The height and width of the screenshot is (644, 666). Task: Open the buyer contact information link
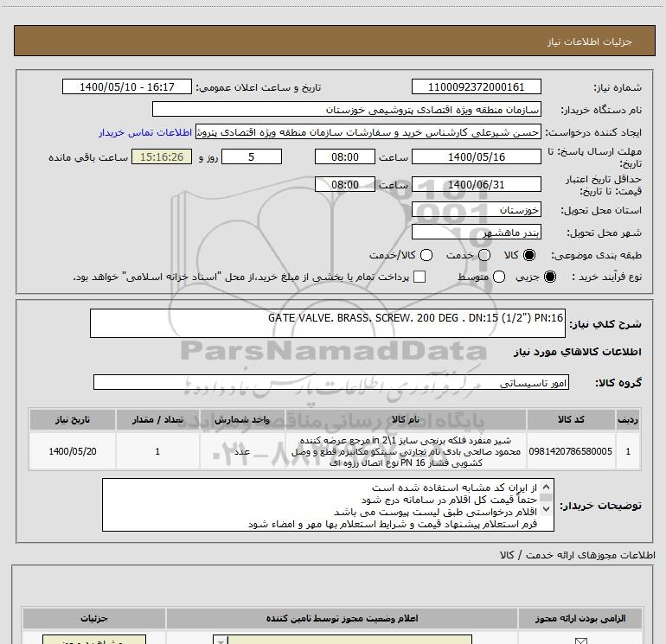click(145, 132)
